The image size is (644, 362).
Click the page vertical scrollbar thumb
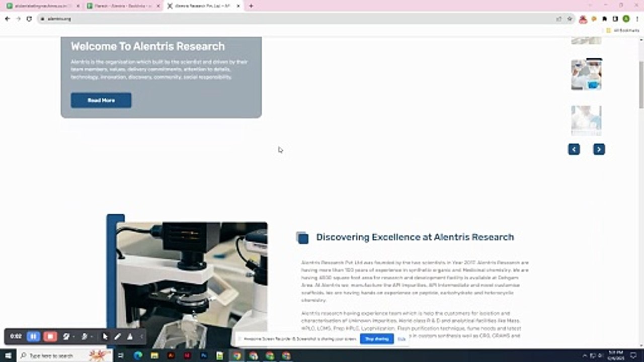pos(641,85)
